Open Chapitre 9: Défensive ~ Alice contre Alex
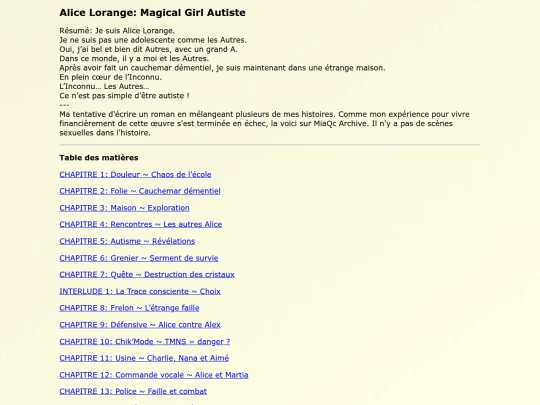This screenshot has width=540, height=405. click(140, 325)
